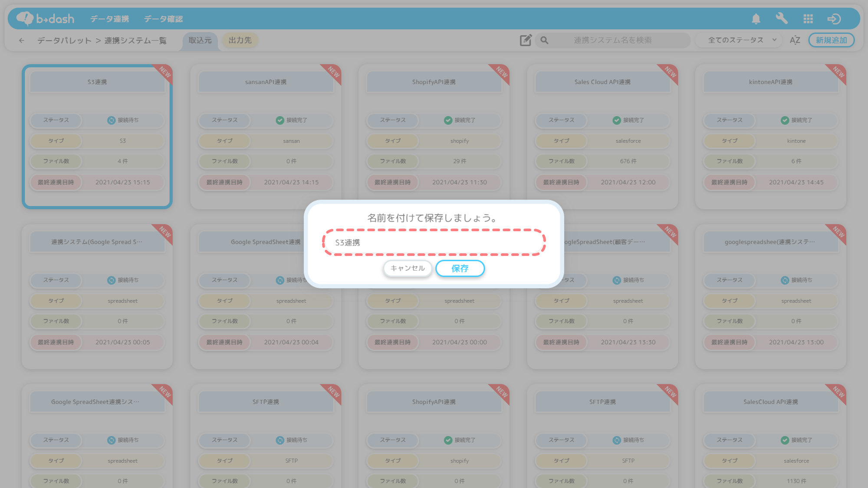Open the wrench settings icon
Image resolution: width=868 pixels, height=488 pixels.
coord(782,19)
